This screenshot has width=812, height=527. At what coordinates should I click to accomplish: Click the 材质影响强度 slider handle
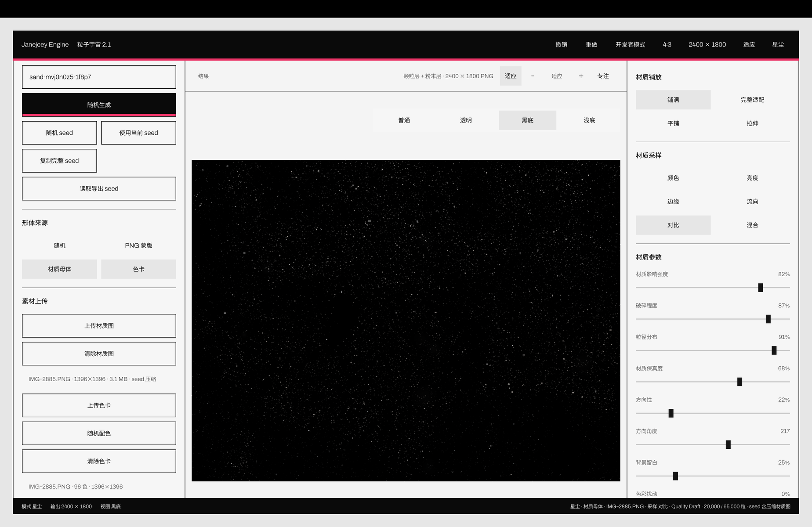pyautogui.click(x=761, y=288)
